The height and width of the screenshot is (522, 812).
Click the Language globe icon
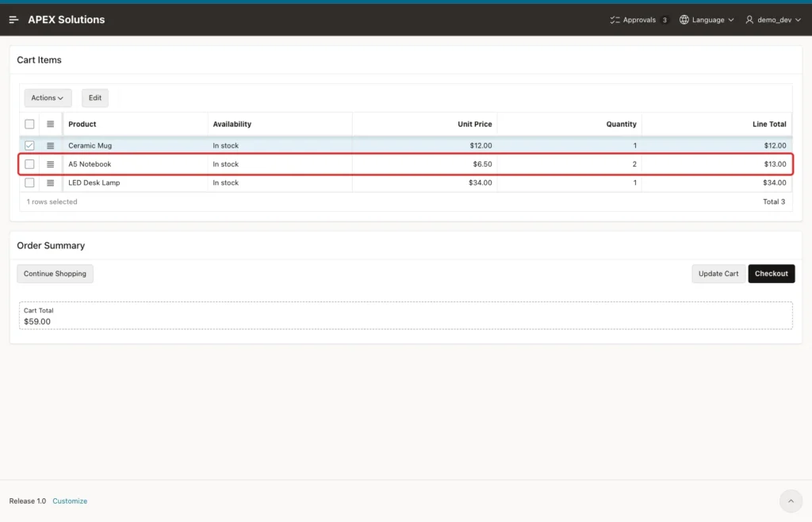click(684, 20)
